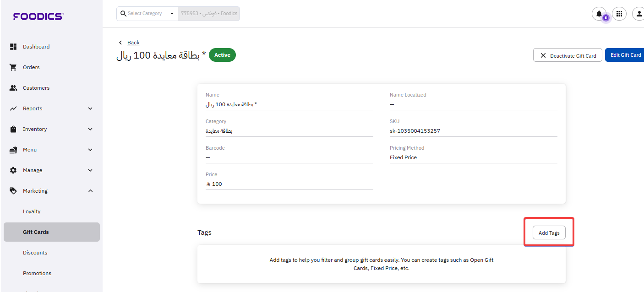Image resolution: width=644 pixels, height=292 pixels.
Task: Open notifications bell icon
Action: click(599, 14)
